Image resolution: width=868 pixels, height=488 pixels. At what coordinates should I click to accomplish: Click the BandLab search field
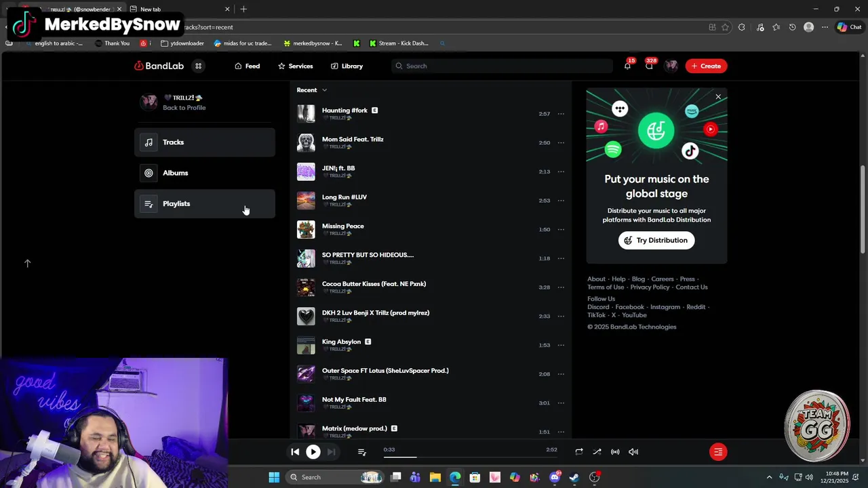click(x=502, y=66)
